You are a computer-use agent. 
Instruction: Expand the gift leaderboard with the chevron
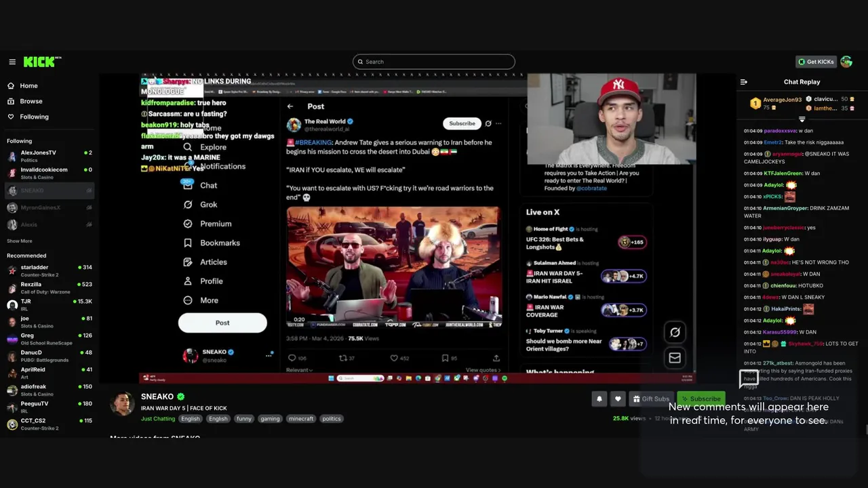point(802,119)
